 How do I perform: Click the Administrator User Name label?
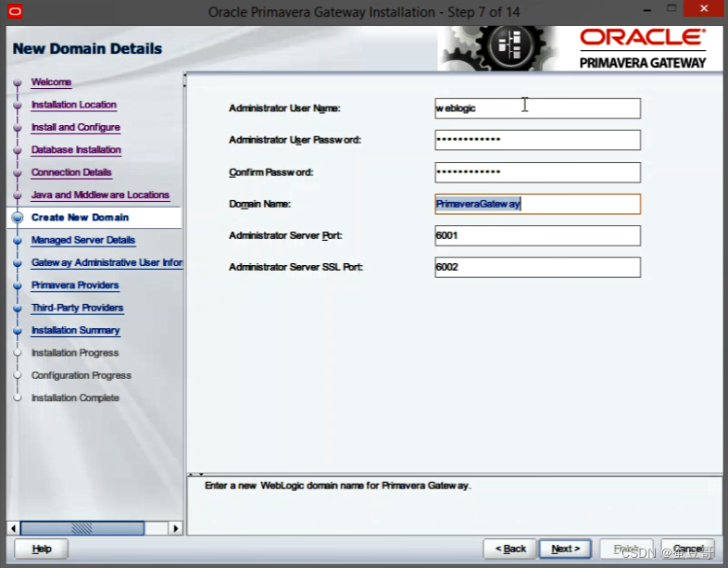pyautogui.click(x=284, y=108)
